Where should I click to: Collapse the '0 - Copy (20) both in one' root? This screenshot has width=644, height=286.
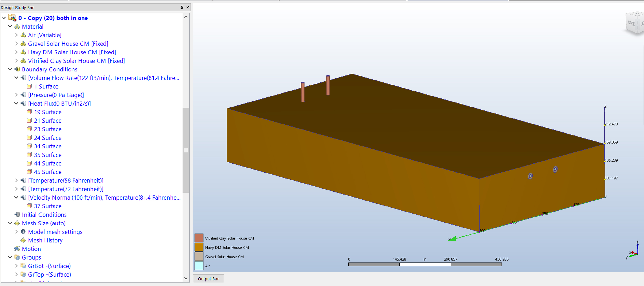(x=4, y=18)
